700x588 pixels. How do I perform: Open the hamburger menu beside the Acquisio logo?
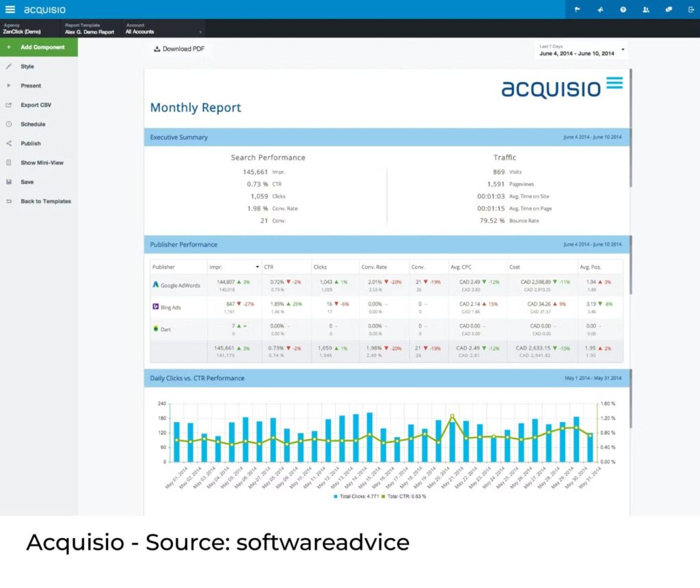pyautogui.click(x=10, y=10)
